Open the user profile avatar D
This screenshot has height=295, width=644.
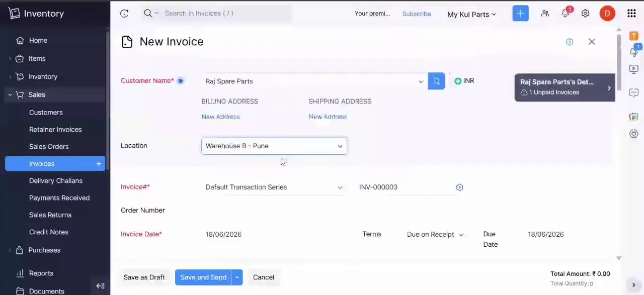coord(607,14)
